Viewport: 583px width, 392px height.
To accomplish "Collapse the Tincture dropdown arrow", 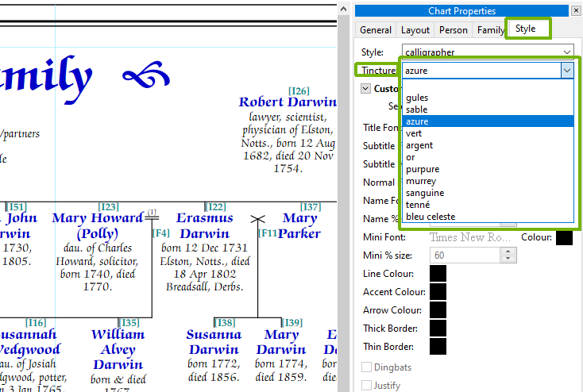I will (x=566, y=70).
